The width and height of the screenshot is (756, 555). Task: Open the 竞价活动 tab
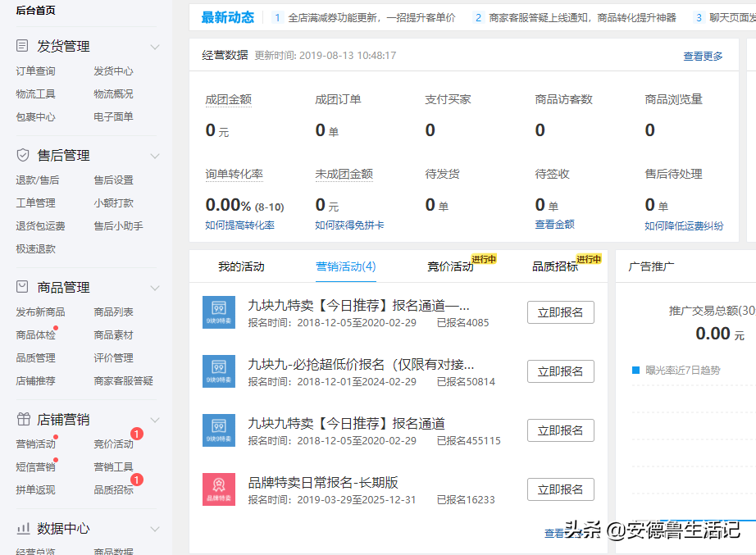pyautogui.click(x=450, y=266)
